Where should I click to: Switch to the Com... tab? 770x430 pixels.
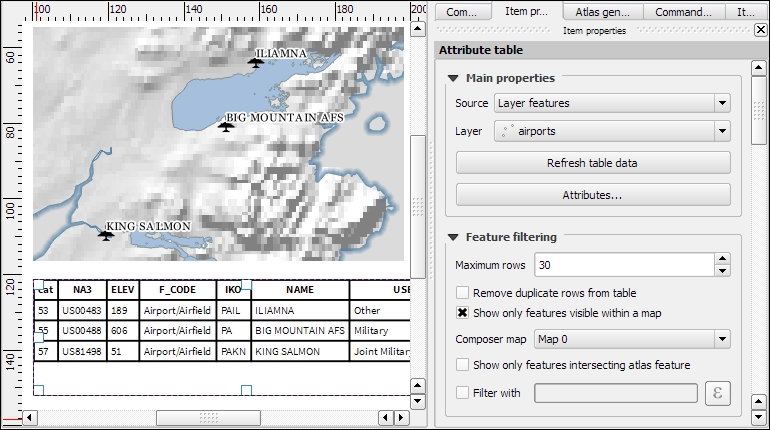462,12
